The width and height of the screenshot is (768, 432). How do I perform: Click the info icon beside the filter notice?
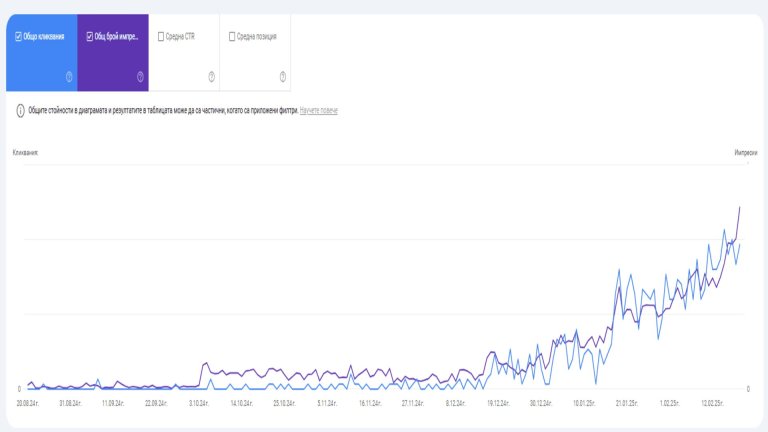[20, 111]
